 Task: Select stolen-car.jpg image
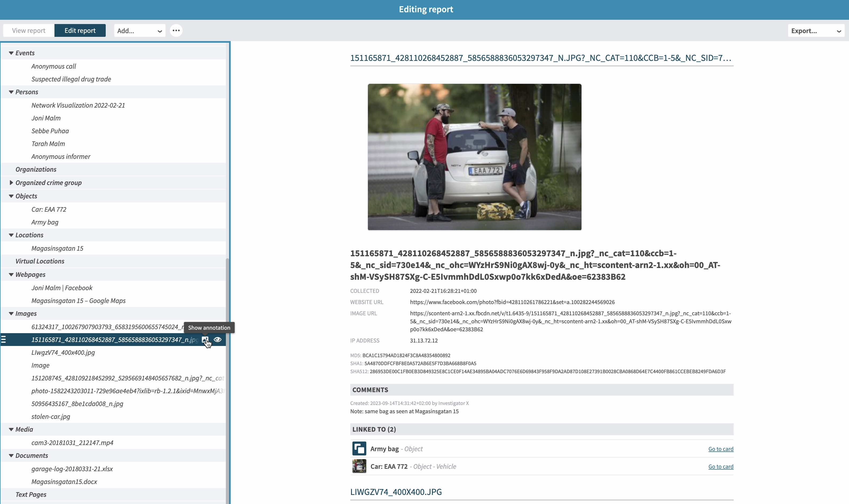51,417
